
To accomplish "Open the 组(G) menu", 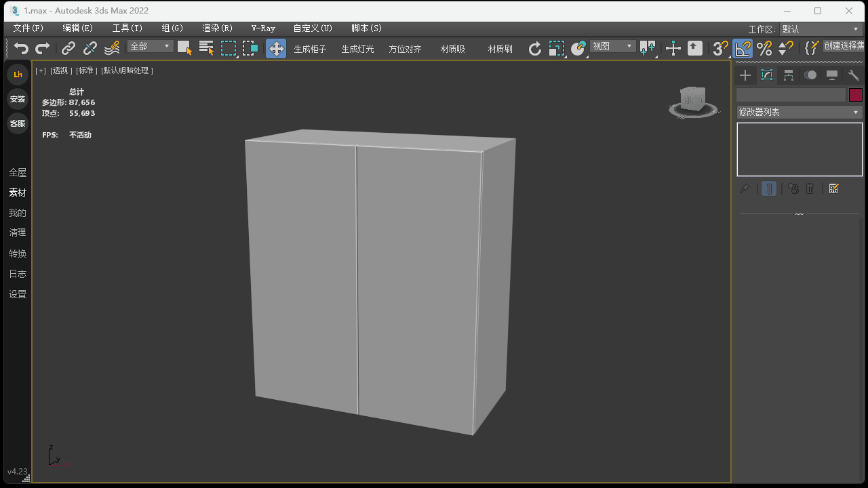I will tap(172, 28).
